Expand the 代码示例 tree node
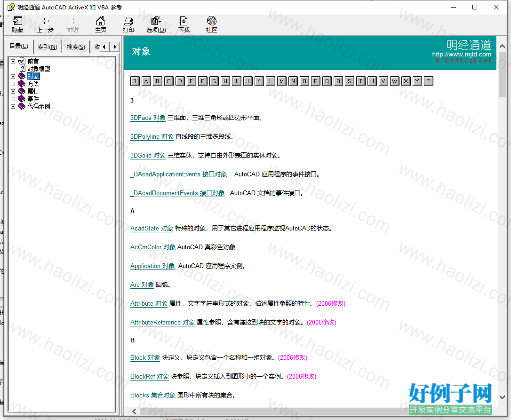Screen dimensions: 511x420 tap(13, 106)
